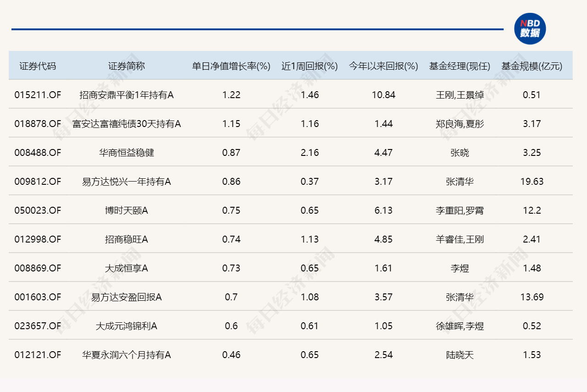Click fund code 023657.OF
Screen dimensions: 587x392
click(38, 326)
